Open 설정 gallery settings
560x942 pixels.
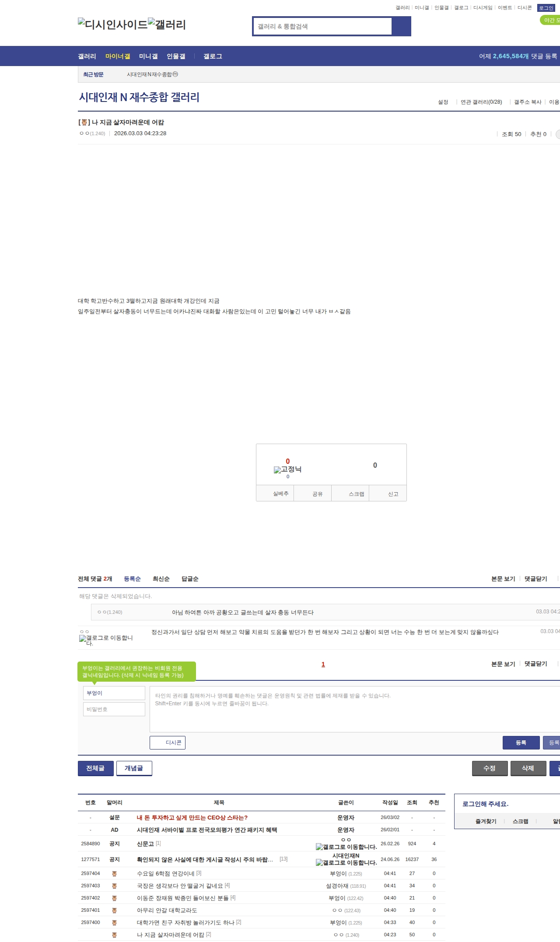coord(443,102)
